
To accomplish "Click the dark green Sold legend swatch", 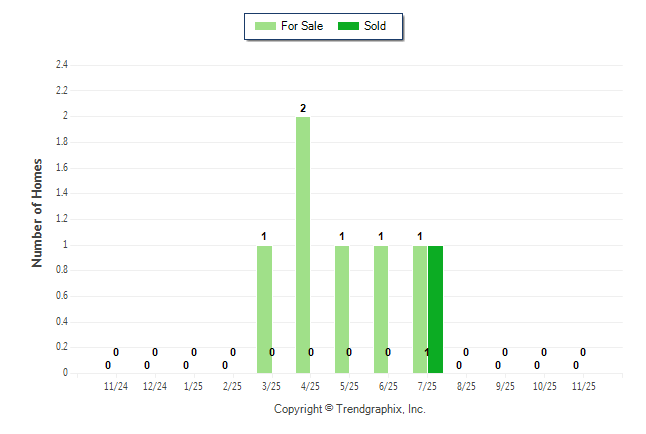I will coord(348,26).
